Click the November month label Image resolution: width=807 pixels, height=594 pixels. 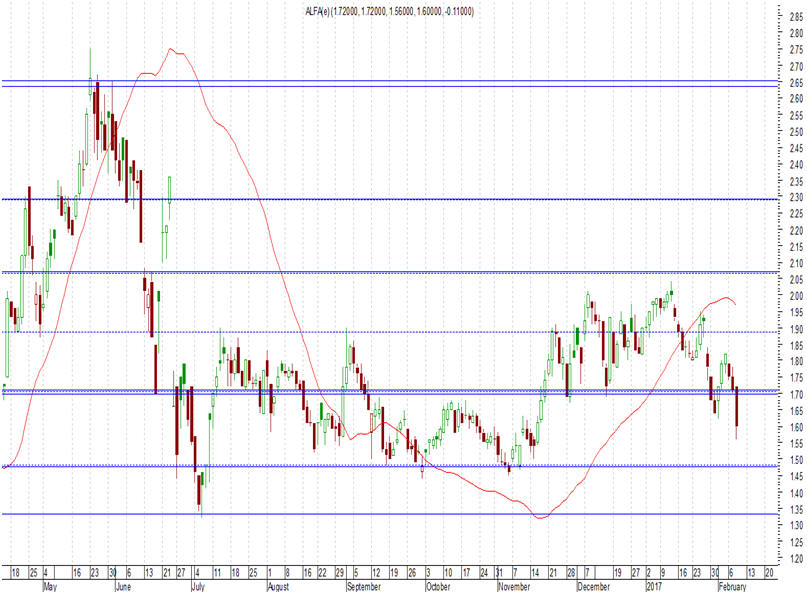coord(514,587)
